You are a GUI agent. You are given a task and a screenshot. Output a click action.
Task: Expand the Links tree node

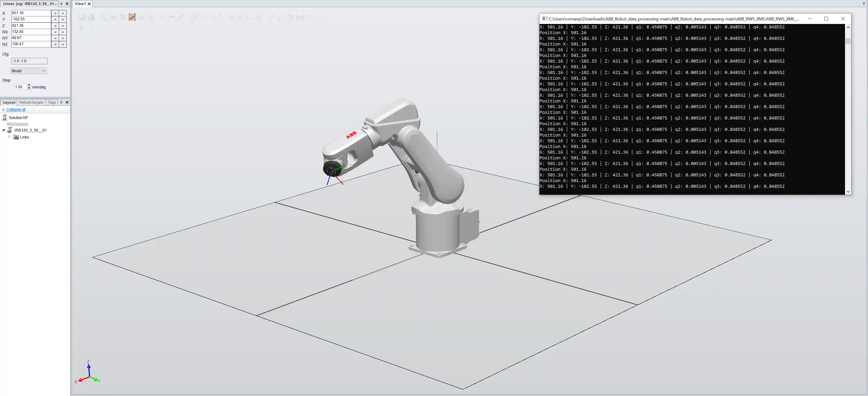click(x=9, y=137)
